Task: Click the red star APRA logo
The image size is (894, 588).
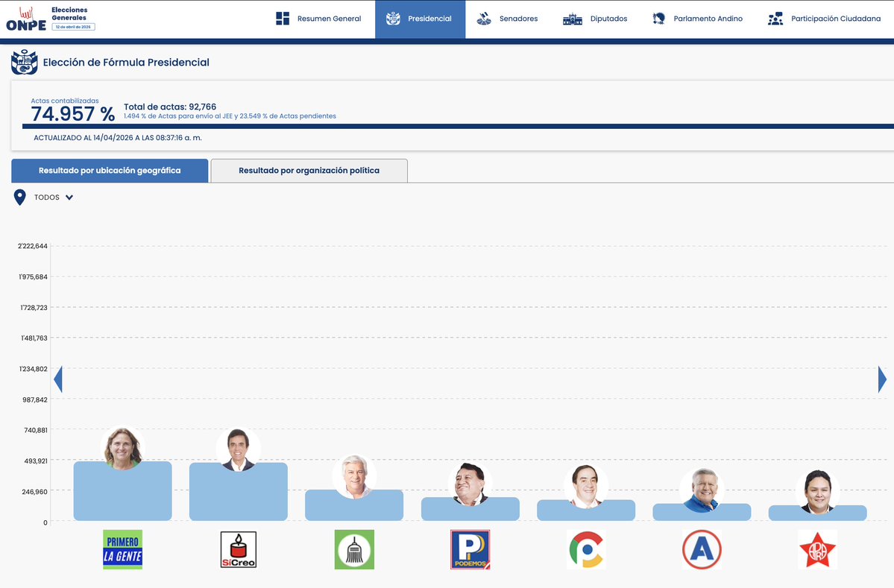Action: point(818,549)
